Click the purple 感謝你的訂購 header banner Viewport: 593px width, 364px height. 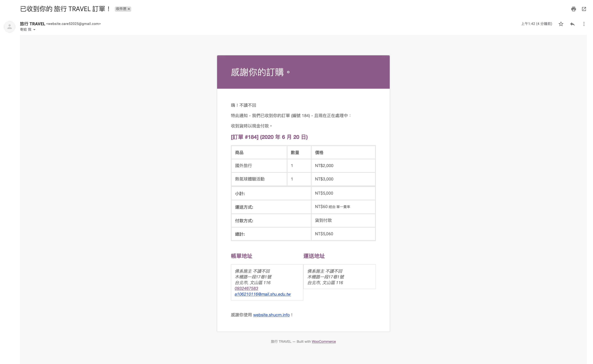[x=303, y=72]
